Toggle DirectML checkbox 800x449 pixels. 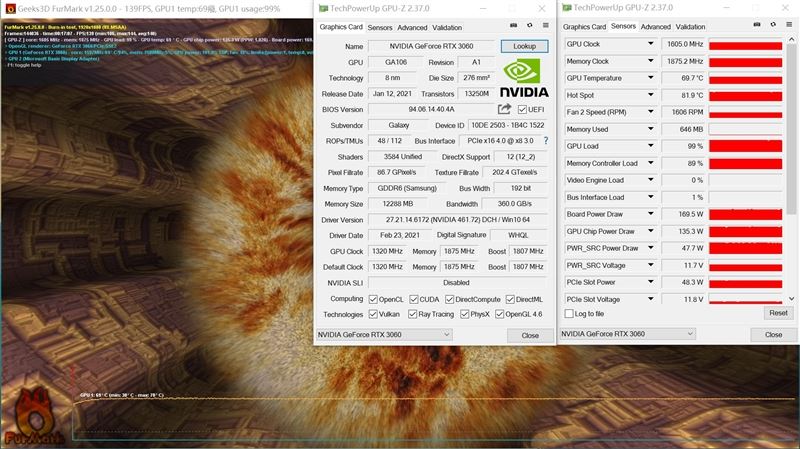(x=510, y=299)
